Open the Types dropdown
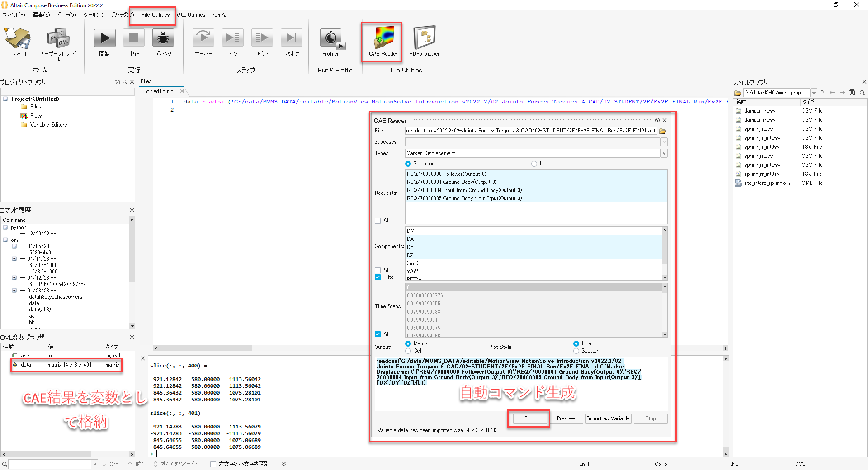 (664, 153)
